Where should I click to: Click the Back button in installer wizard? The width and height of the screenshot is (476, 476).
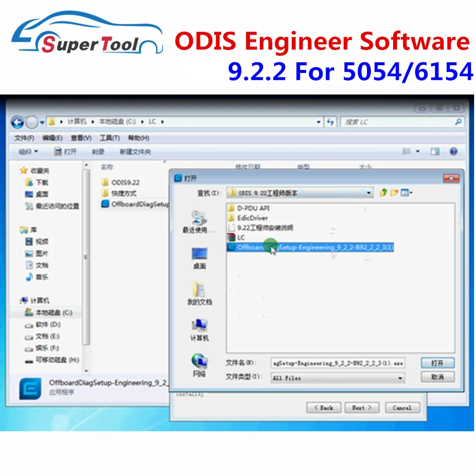[324, 408]
